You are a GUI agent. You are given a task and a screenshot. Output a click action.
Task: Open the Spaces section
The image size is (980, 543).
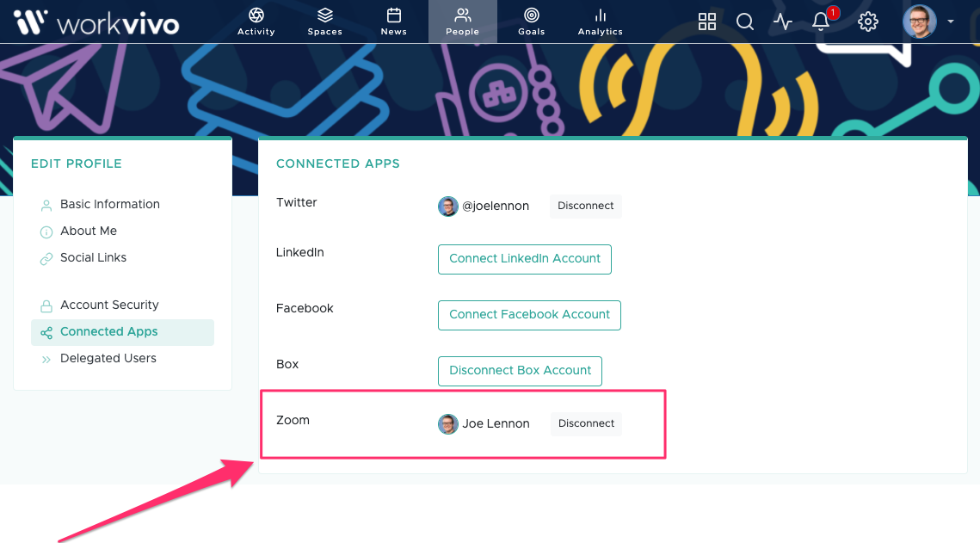[x=325, y=22]
